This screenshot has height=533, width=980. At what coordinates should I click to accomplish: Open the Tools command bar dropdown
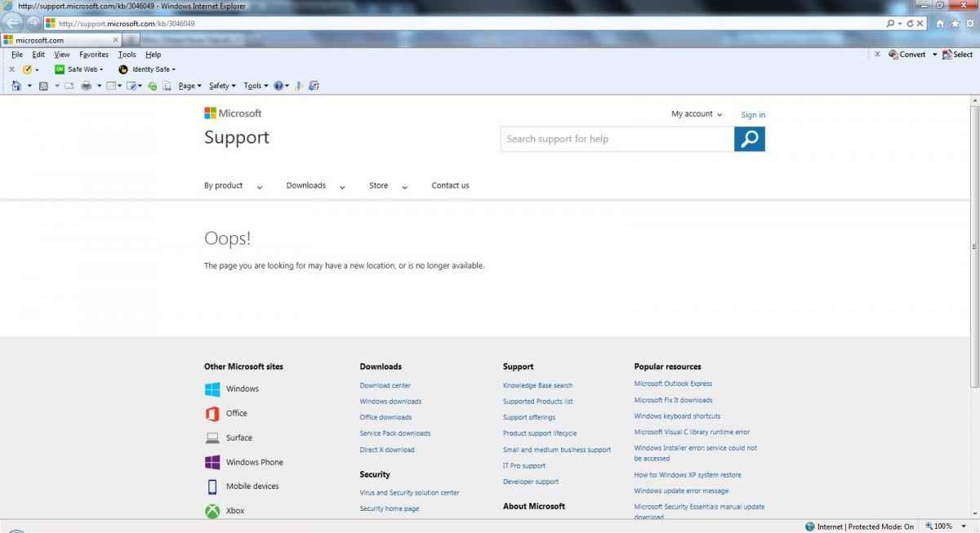tap(256, 86)
